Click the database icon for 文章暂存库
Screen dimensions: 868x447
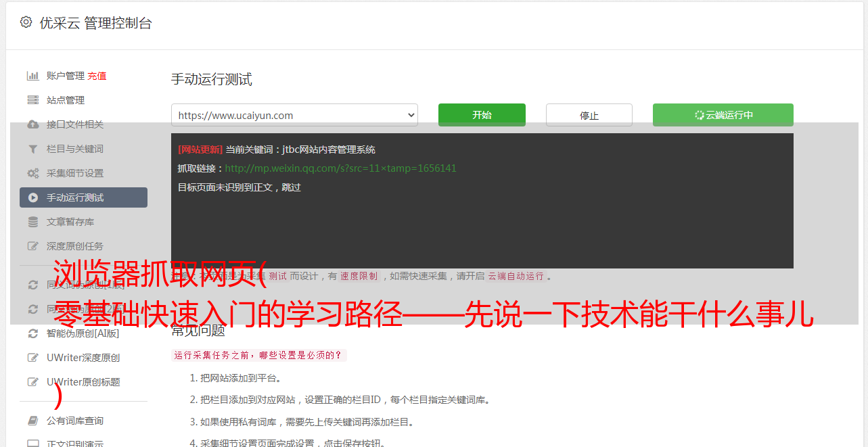pos(32,222)
